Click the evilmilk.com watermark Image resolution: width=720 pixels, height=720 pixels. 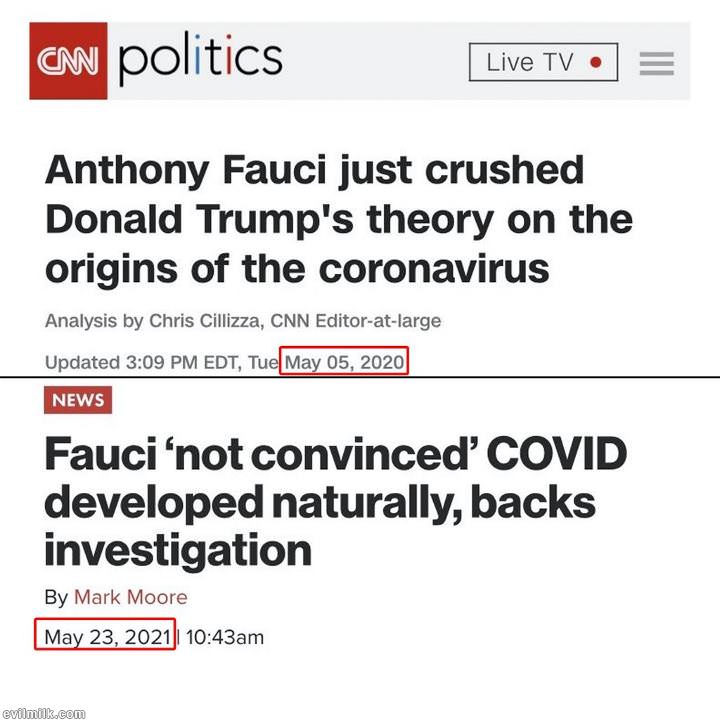45,713
